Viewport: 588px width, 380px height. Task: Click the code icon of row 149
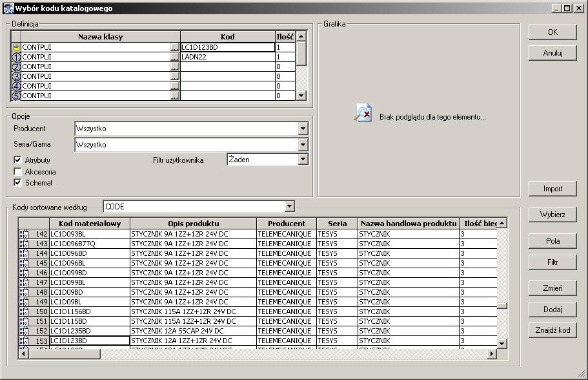[24, 302]
